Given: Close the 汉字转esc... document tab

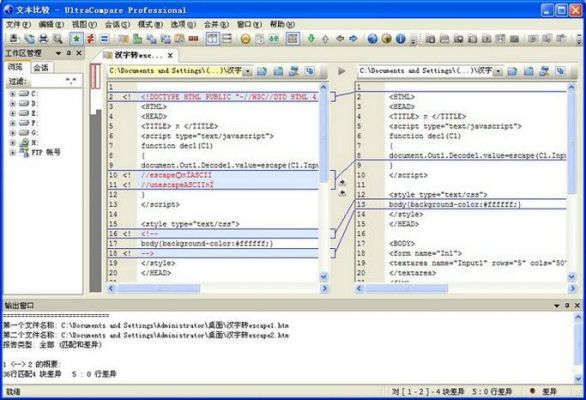Looking at the screenshot, I should (170, 55).
